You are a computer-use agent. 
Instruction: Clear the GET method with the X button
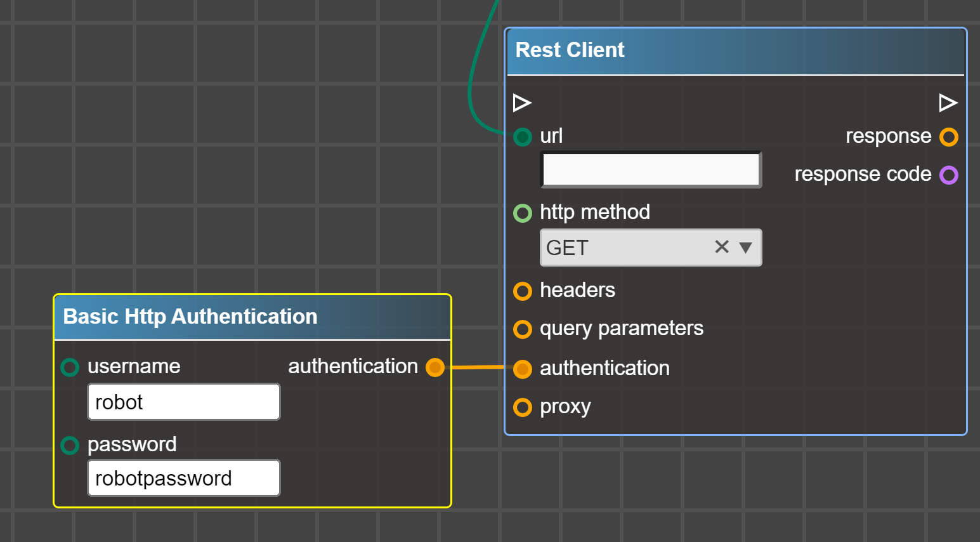(x=722, y=247)
